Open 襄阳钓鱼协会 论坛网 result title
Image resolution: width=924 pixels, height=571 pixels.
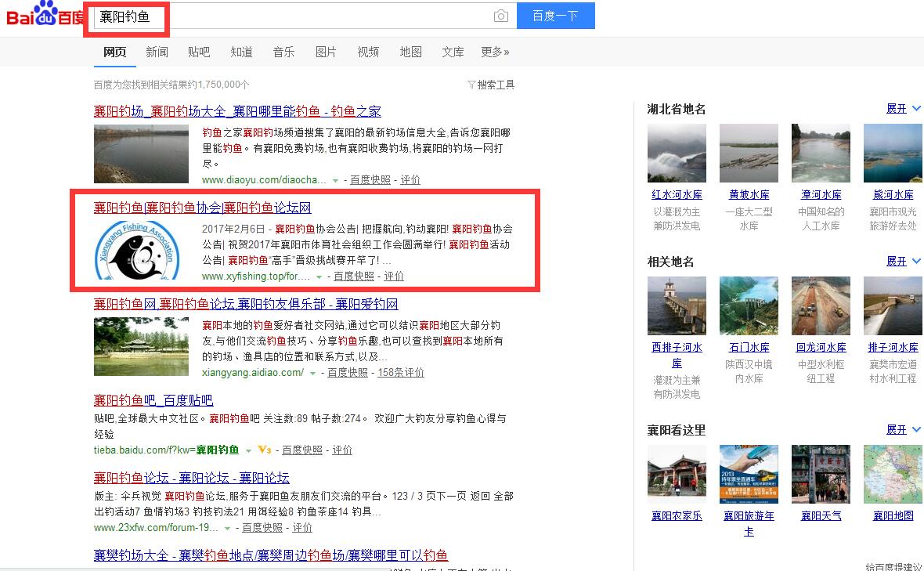pos(203,208)
